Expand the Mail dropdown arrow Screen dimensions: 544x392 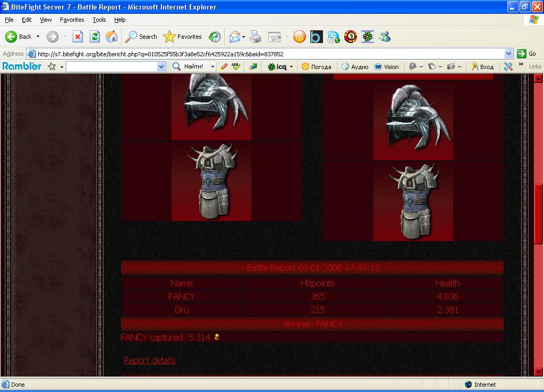point(243,37)
